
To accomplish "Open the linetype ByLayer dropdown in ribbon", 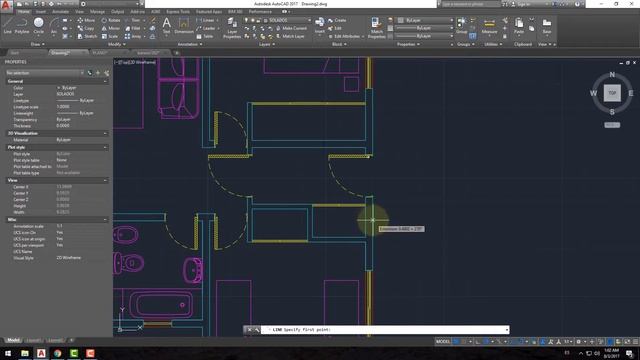I will tap(425, 36).
